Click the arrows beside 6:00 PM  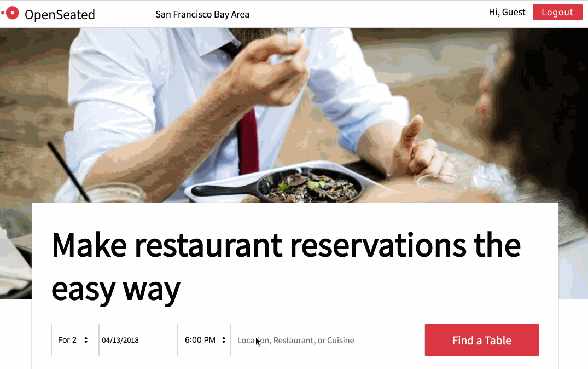click(224, 340)
